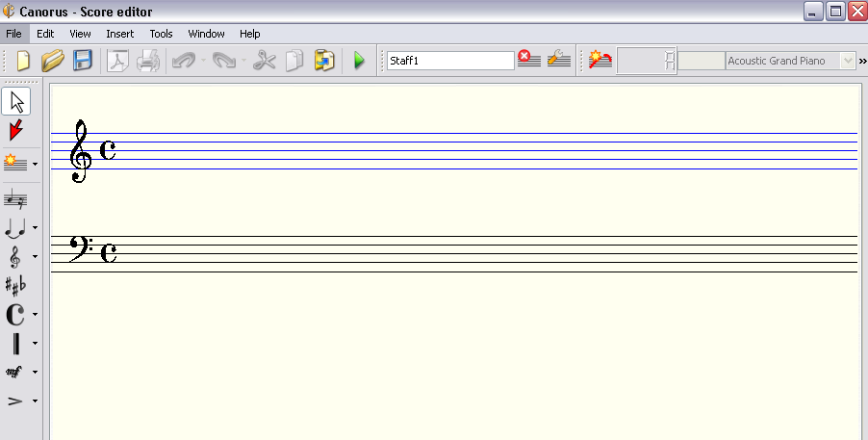The width and height of the screenshot is (868, 440).
Task: Open the Insert menu
Action: point(120,34)
